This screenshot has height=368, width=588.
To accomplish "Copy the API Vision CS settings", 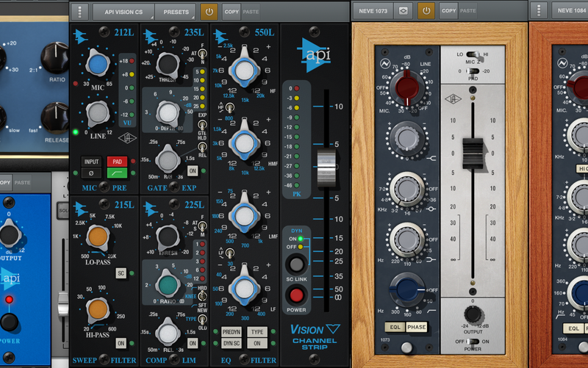I will click(x=232, y=12).
